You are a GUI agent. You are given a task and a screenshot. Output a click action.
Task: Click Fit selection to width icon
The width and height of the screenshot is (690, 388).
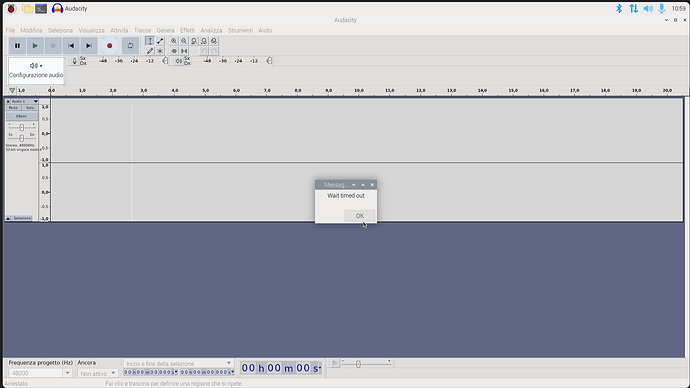tap(194, 41)
